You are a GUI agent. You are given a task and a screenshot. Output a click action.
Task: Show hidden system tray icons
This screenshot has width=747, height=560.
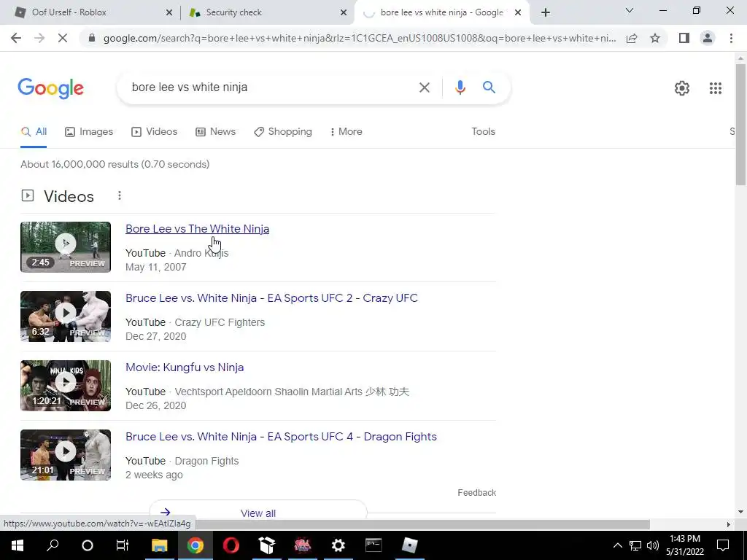pos(617,545)
